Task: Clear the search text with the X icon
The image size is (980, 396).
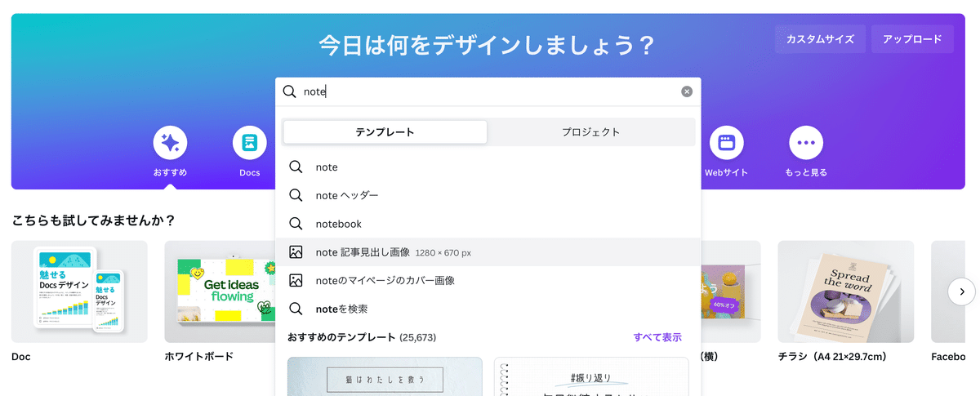Action: 687,91
